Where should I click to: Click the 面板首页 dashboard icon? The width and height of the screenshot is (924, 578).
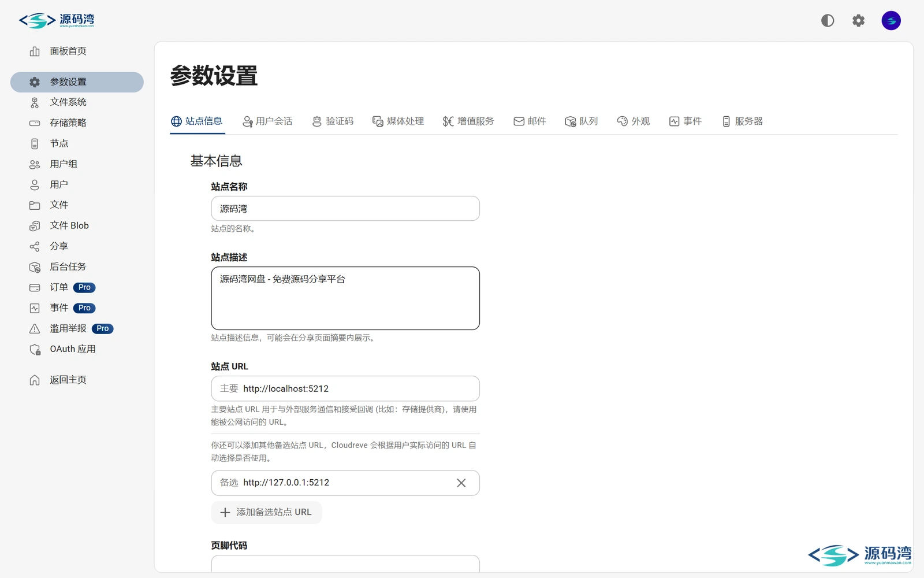pyautogui.click(x=35, y=51)
